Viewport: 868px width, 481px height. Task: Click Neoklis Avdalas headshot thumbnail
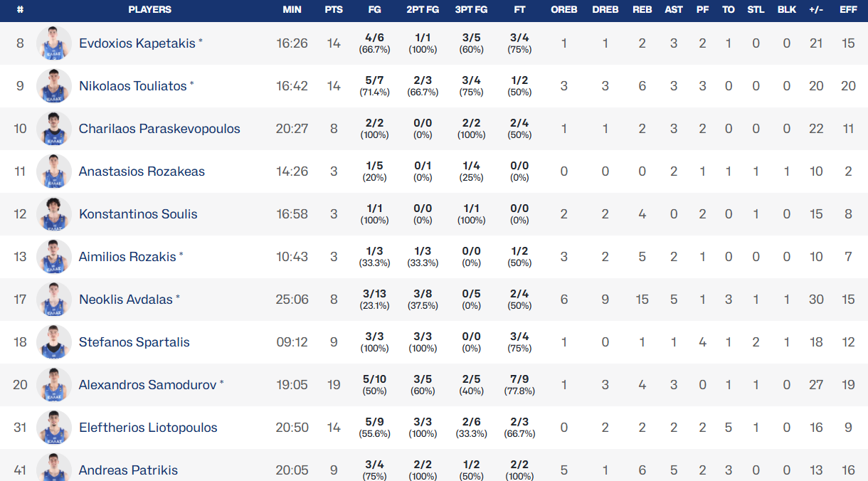[x=54, y=300]
